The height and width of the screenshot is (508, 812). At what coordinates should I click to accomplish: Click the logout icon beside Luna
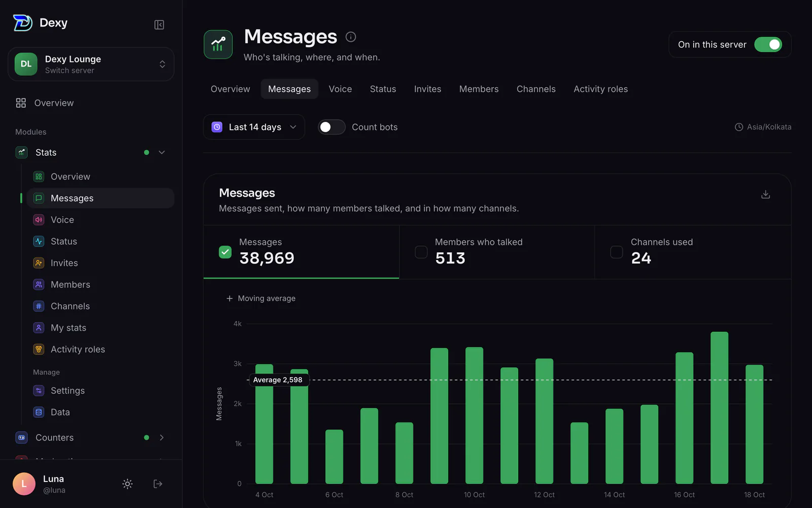coord(158,484)
